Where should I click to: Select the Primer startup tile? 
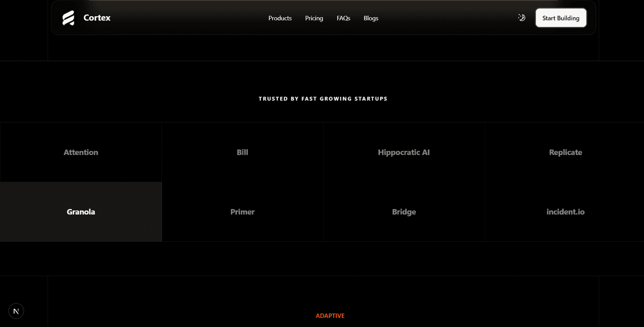[243, 212]
